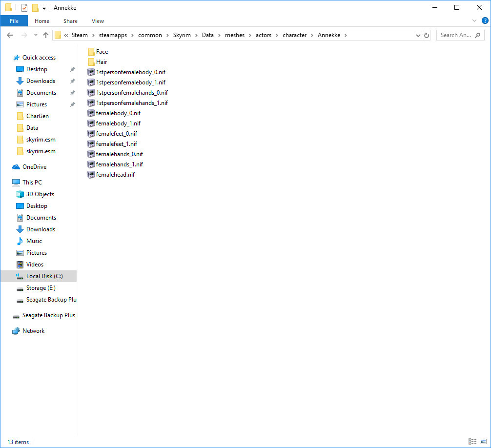Screen dimensions: 491x448
Task: Go back with the Back arrow
Action: (10, 35)
